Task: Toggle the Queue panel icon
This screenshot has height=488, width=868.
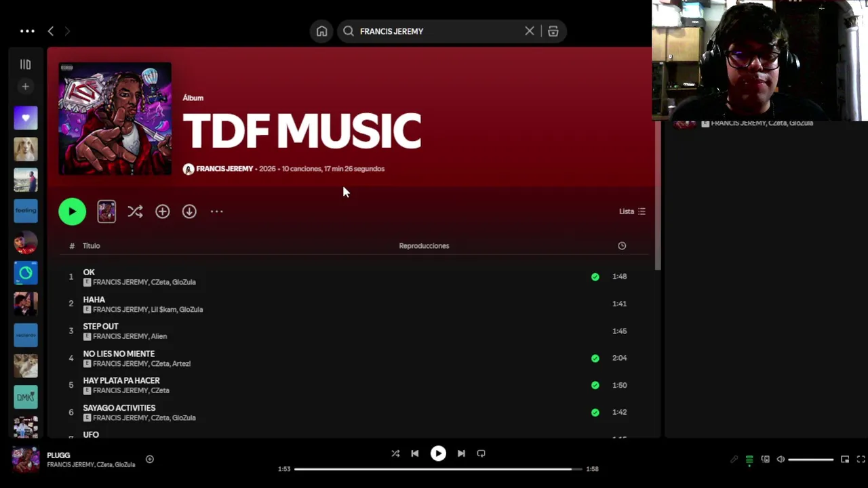Action: (749, 460)
